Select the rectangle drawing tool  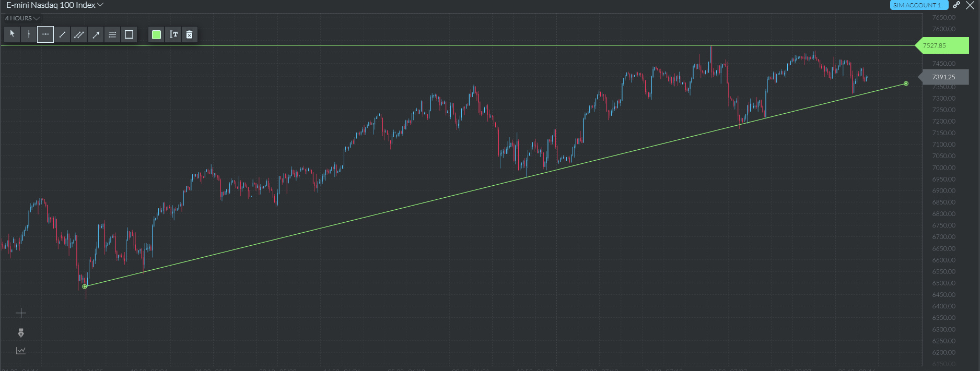(x=129, y=34)
